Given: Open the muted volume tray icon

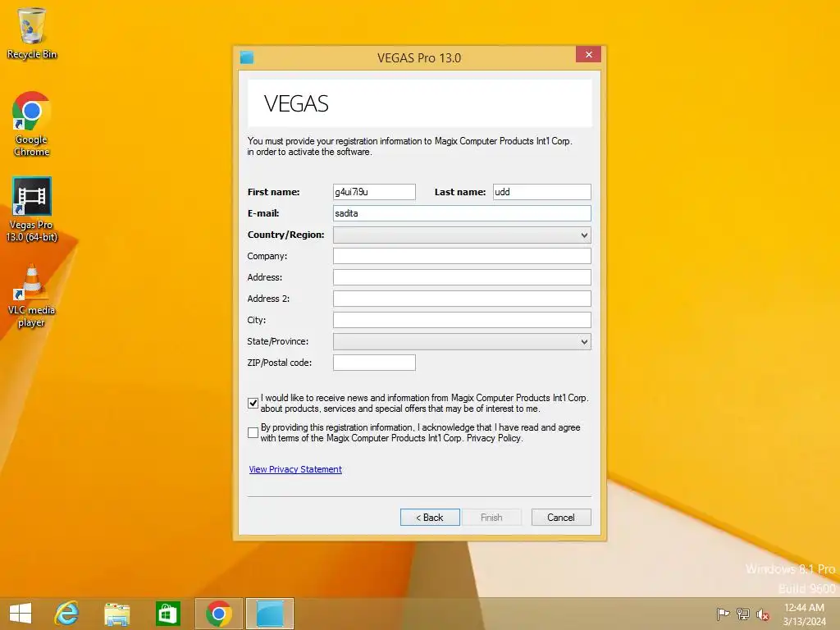Looking at the screenshot, I should [762, 614].
